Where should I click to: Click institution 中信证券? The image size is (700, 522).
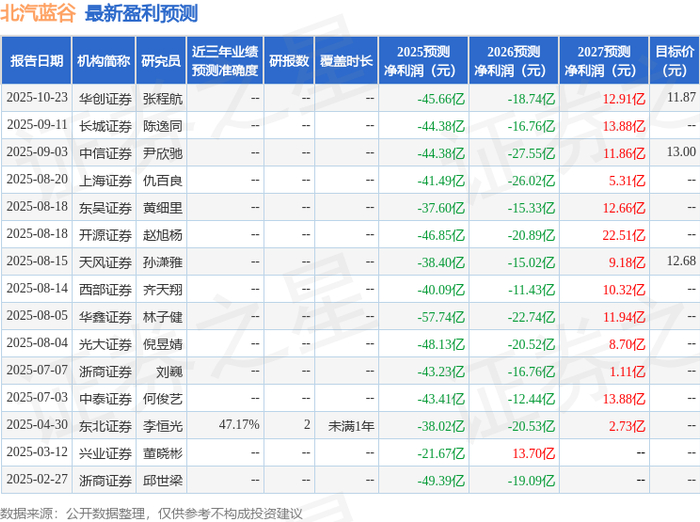(x=105, y=153)
